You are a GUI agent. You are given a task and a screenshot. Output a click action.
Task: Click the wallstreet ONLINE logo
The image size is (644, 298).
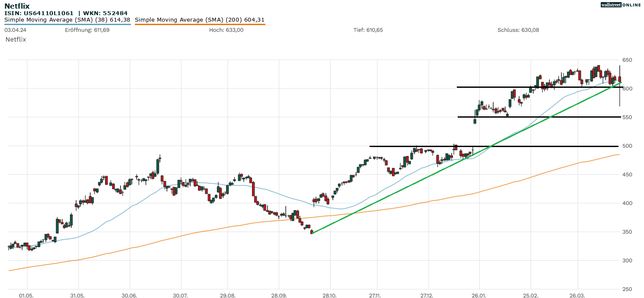(622, 5)
